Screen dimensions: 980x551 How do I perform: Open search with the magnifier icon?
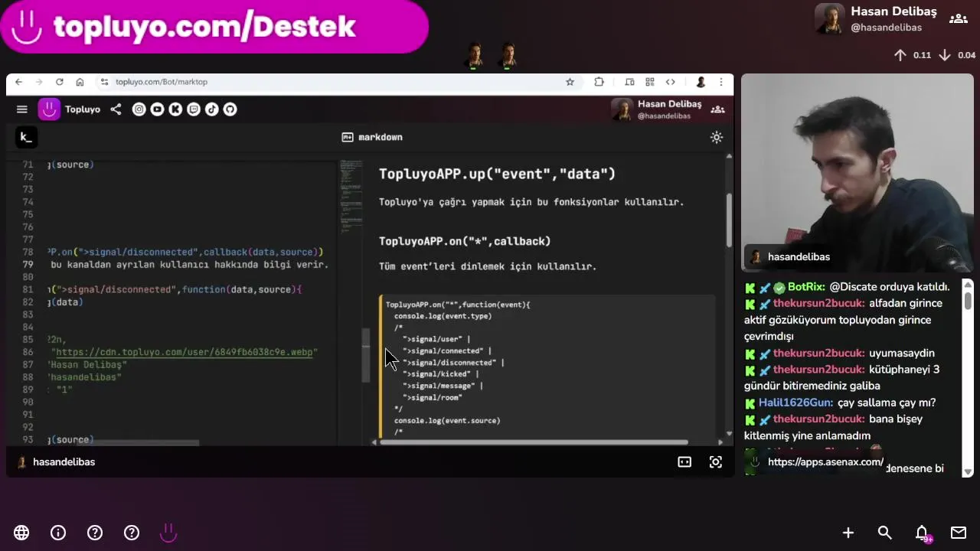[x=885, y=533]
